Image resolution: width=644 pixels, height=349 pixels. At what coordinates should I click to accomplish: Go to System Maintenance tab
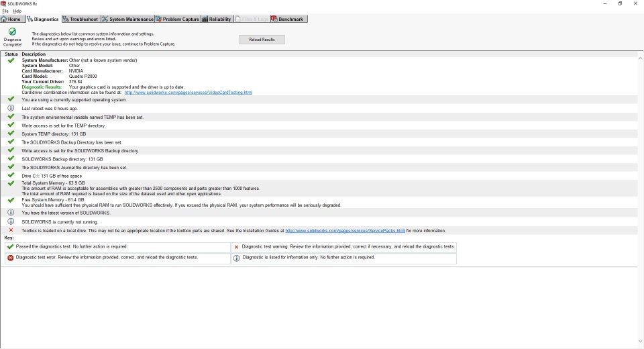point(127,19)
